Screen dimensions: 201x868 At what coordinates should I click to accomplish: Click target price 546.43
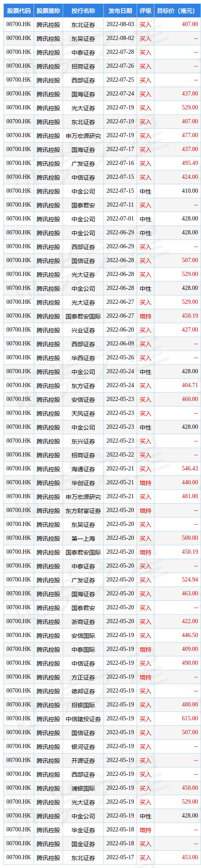(x=190, y=469)
